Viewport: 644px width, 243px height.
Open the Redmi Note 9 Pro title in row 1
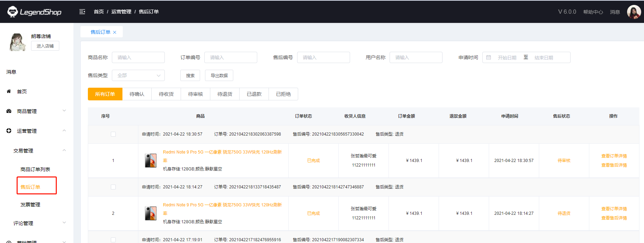coord(222,156)
